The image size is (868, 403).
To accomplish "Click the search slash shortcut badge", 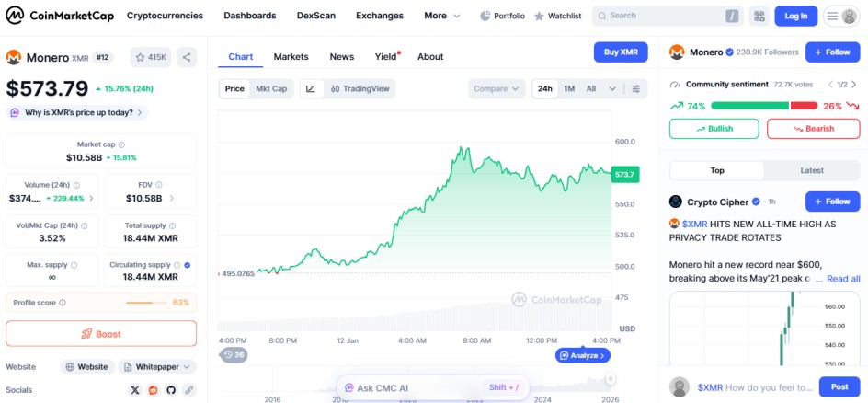I will [732, 17].
